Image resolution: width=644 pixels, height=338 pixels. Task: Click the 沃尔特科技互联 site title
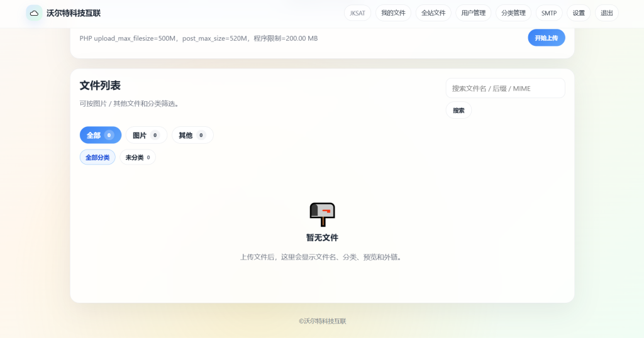coord(74,13)
